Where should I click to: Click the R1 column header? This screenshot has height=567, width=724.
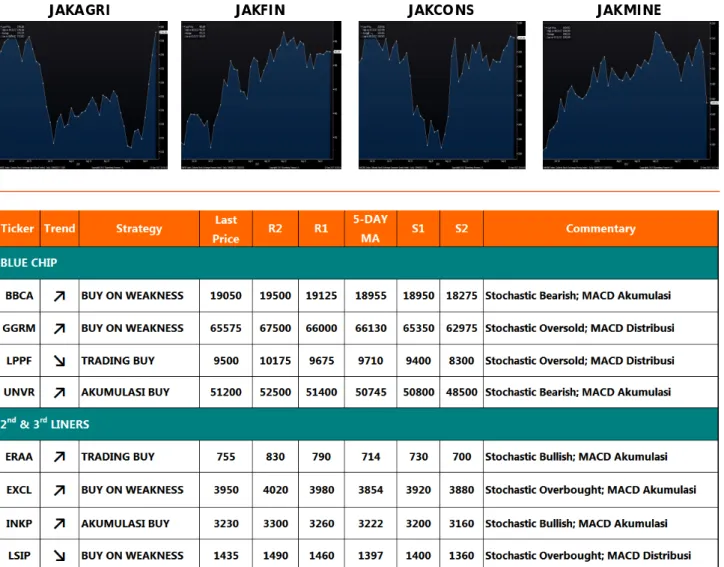[x=321, y=229]
